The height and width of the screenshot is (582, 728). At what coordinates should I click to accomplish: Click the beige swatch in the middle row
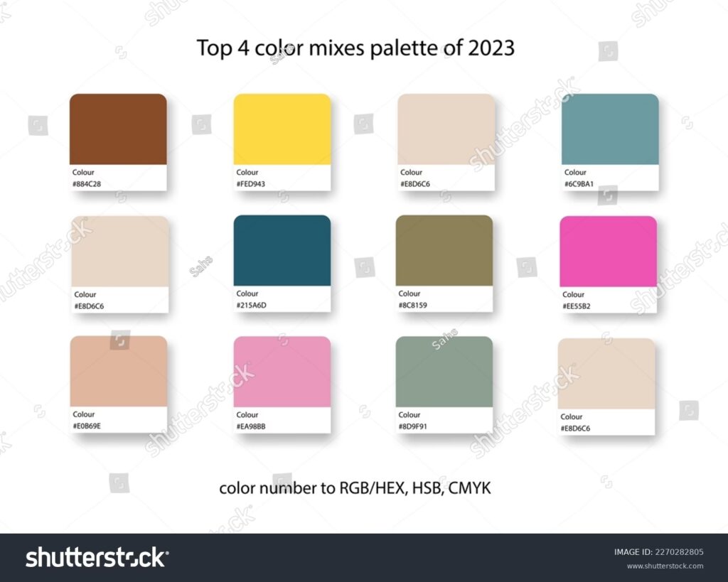120,252
